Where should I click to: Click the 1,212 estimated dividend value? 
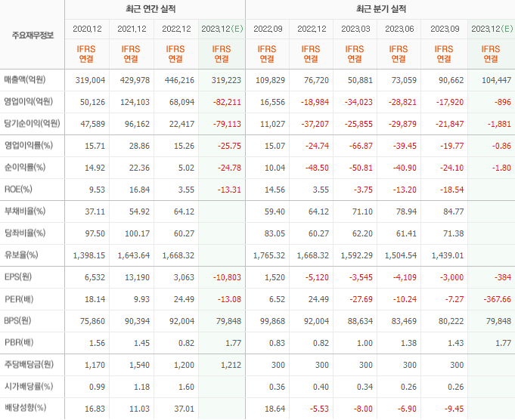point(231,365)
